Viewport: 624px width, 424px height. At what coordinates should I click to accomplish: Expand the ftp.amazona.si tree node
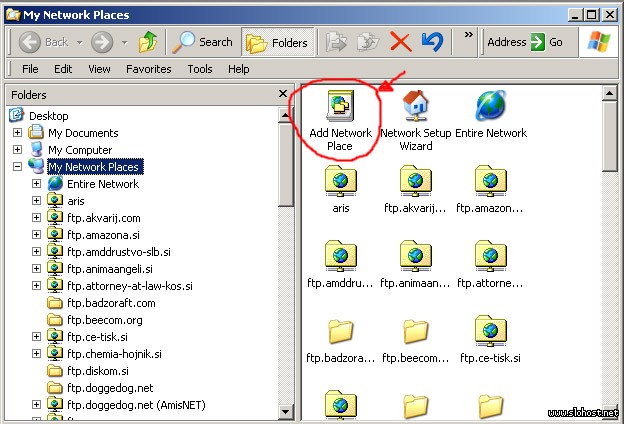pyautogui.click(x=36, y=234)
